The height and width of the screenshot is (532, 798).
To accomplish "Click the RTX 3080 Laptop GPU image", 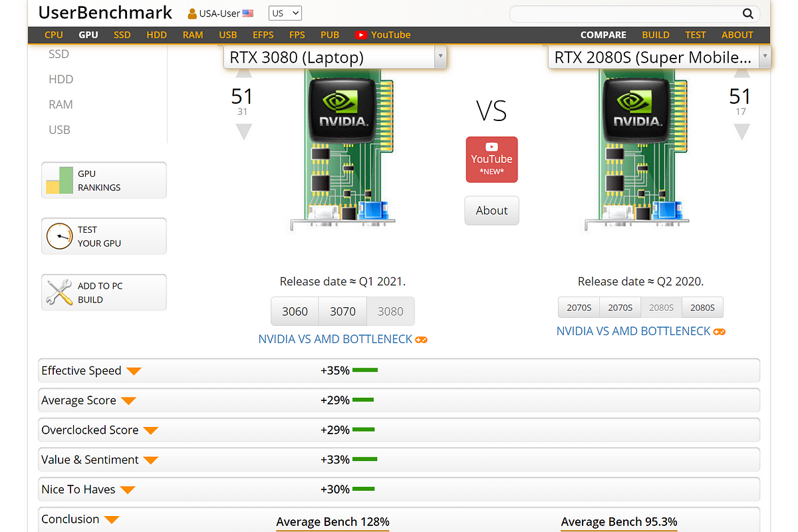I will click(342, 150).
